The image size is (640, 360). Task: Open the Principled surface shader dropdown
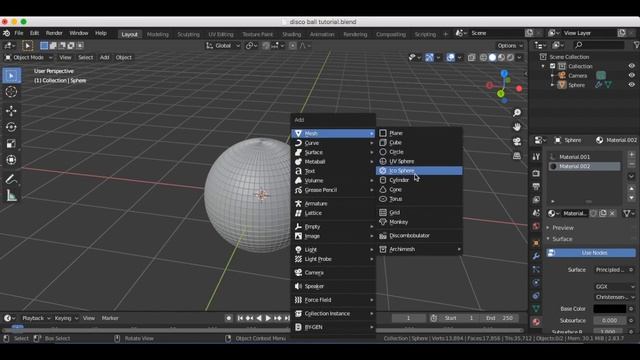(611, 270)
